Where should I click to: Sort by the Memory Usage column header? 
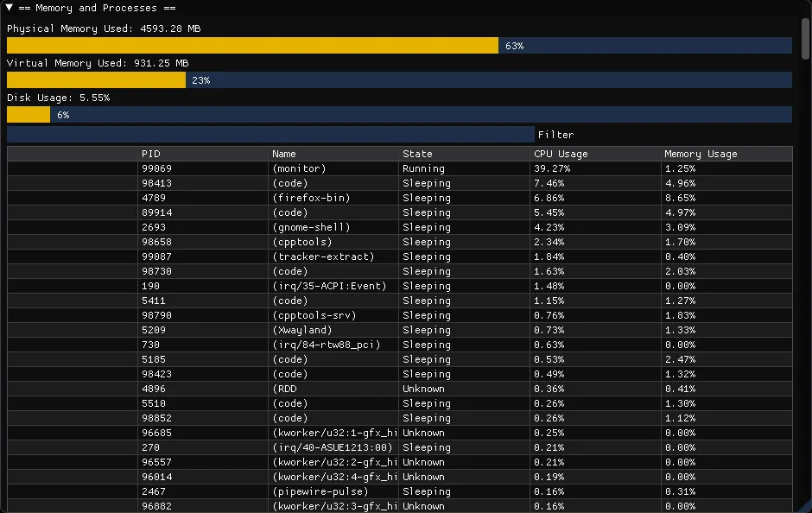point(701,154)
